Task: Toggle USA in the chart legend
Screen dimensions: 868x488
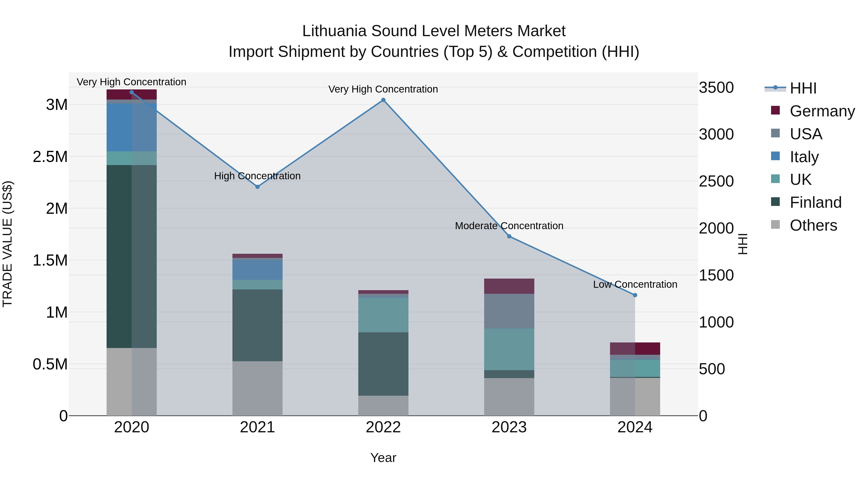Action: tap(796, 134)
